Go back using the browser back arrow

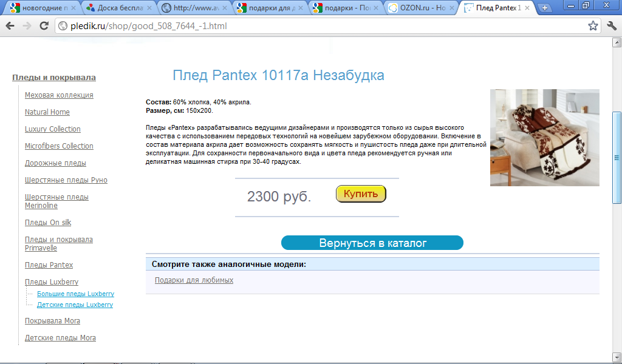pos(10,25)
